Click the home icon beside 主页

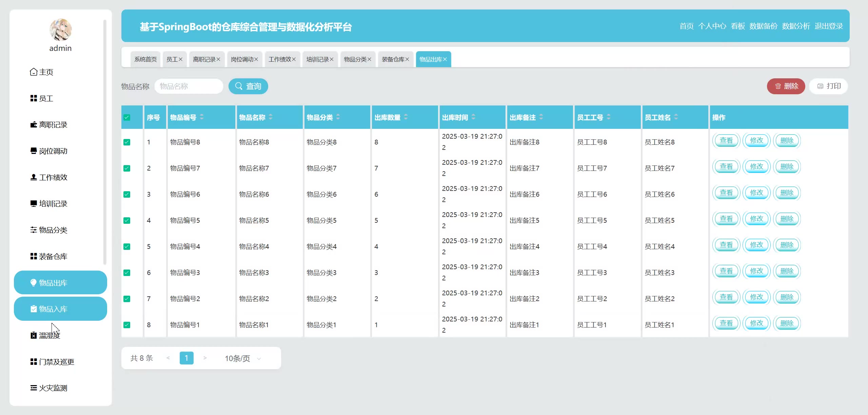(x=33, y=72)
